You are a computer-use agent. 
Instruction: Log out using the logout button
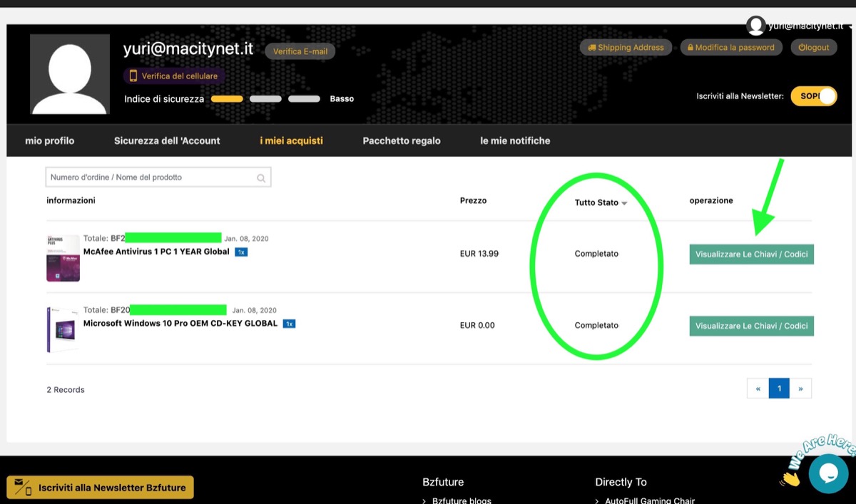click(814, 48)
